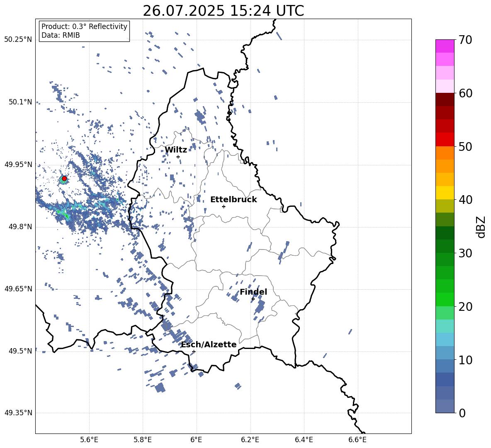Click the red radar site marker
Viewport: 491px width, 448px height.
click(64, 179)
